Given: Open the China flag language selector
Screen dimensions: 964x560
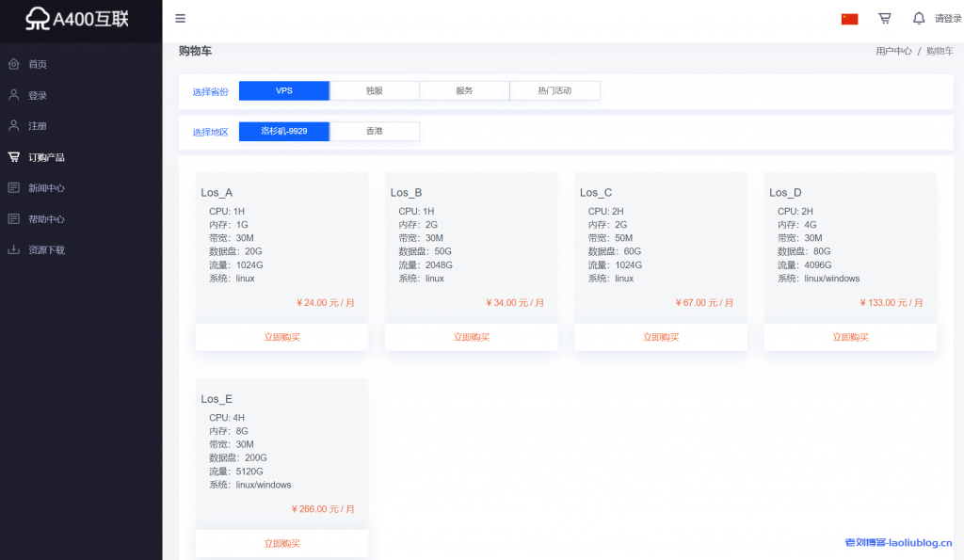Looking at the screenshot, I should pyautogui.click(x=849, y=19).
